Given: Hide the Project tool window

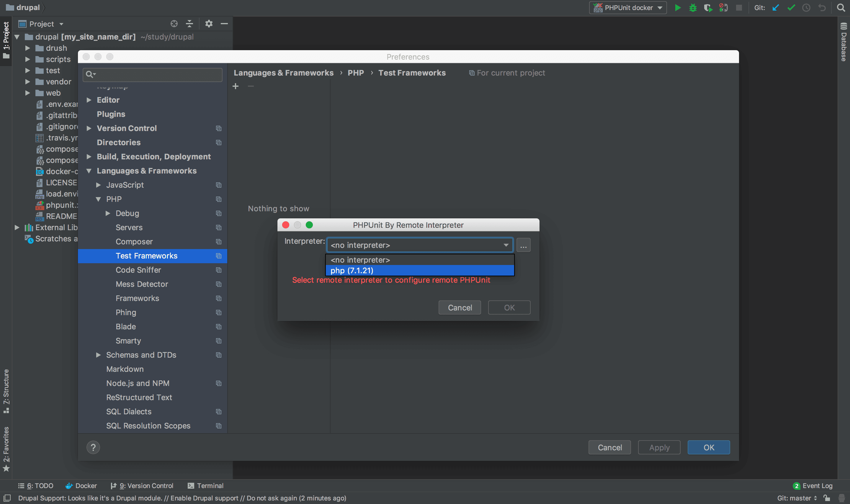Looking at the screenshot, I should 224,23.
